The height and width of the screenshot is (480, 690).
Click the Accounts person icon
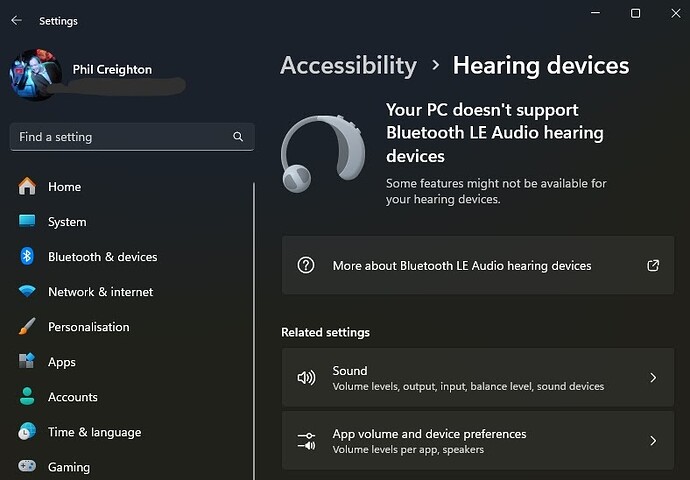tap(27, 396)
